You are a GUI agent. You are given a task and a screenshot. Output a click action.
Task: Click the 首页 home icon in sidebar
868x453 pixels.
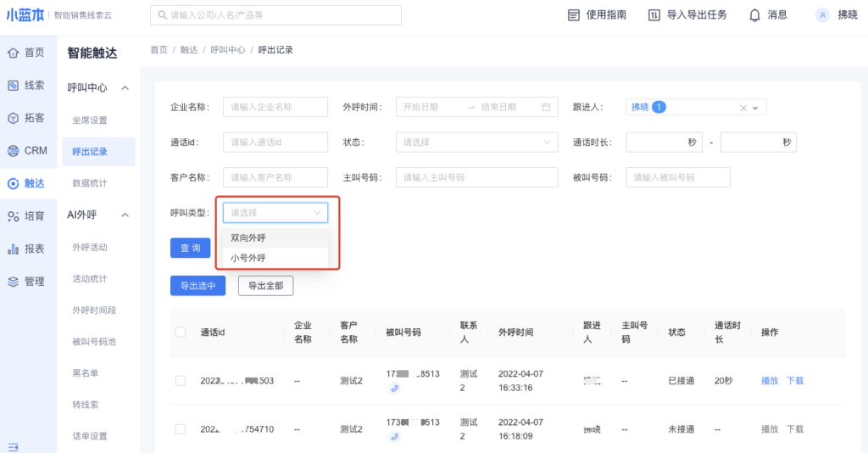pos(14,53)
